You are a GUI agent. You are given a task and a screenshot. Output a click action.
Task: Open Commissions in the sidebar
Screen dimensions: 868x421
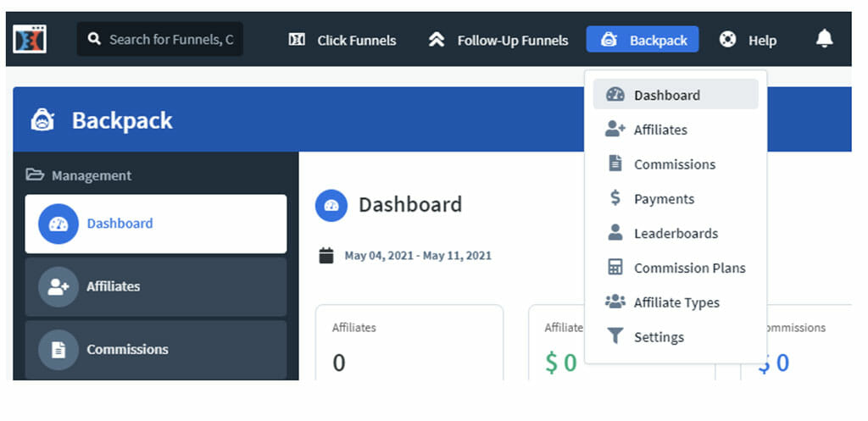coord(156,350)
